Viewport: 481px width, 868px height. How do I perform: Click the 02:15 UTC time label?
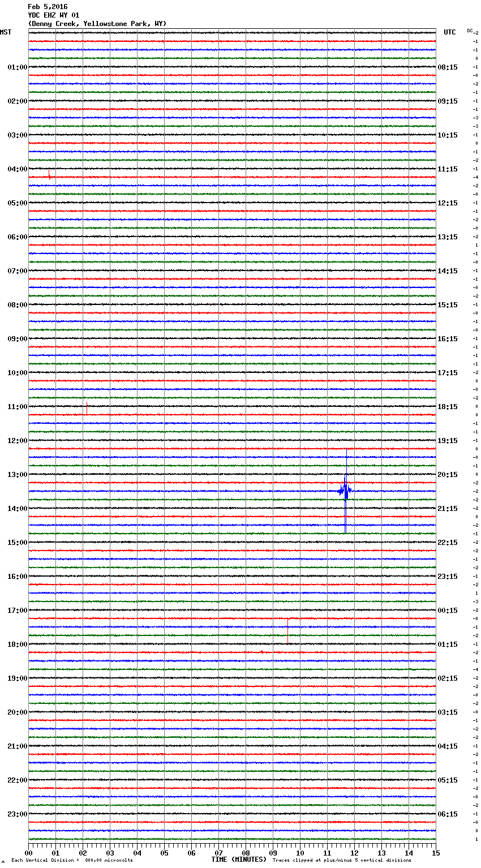[448, 678]
